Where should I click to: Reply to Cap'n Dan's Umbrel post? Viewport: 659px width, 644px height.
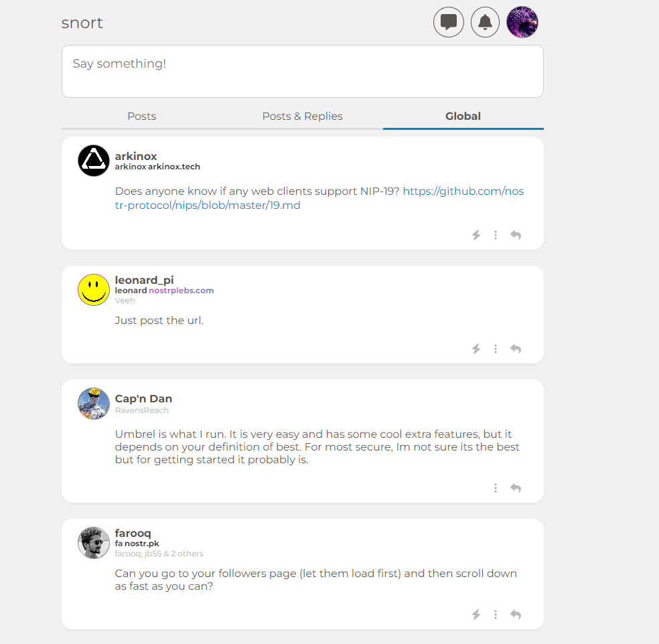coord(516,488)
